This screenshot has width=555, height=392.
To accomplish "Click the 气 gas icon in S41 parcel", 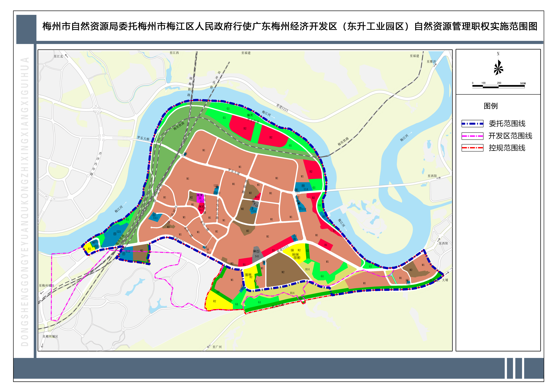I will tap(258, 251).
